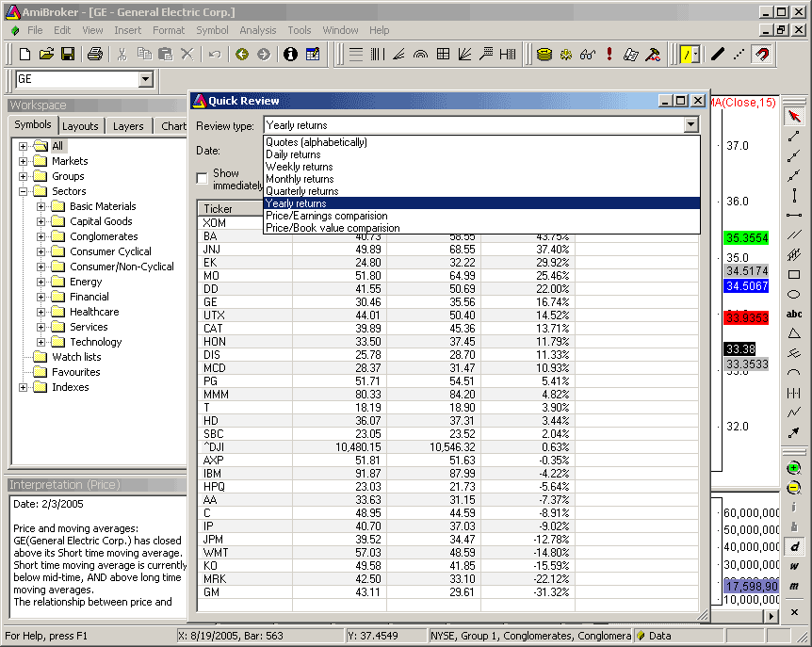
Task: Select the arc drawing tool
Action: pos(794,372)
